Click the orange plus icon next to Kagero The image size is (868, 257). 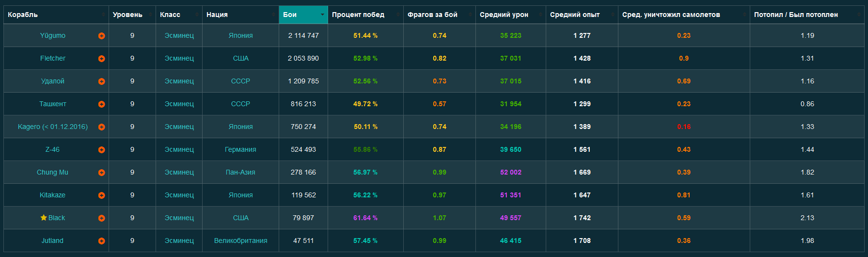[x=101, y=127]
